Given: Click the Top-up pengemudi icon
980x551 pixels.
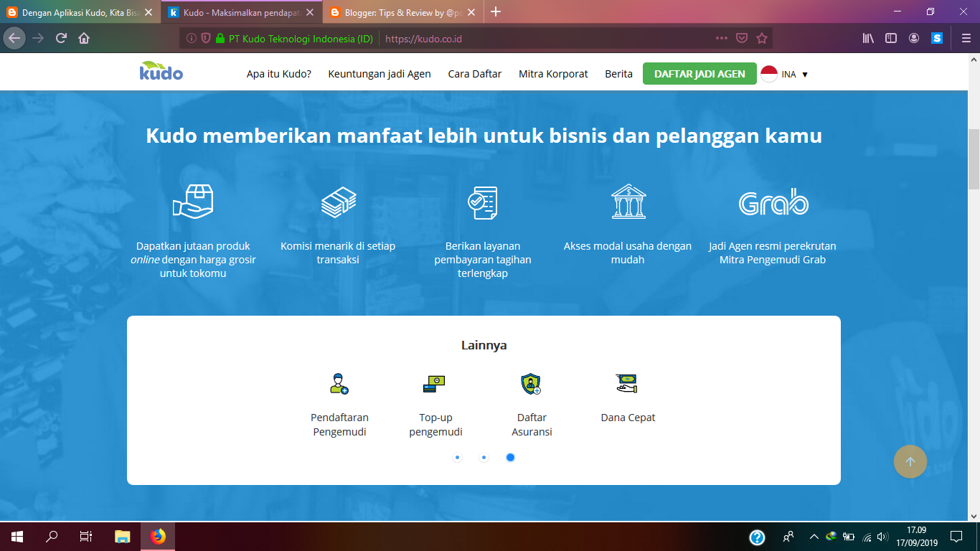Looking at the screenshot, I should point(435,385).
